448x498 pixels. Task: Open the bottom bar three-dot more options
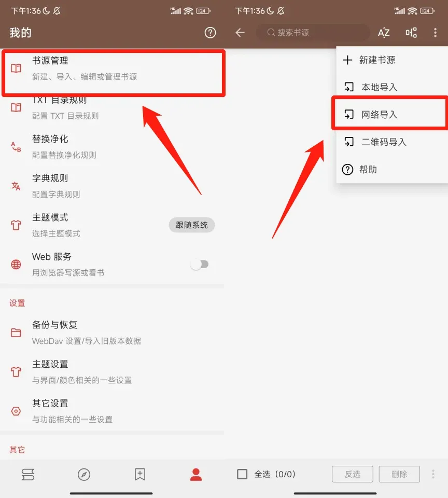point(433,474)
